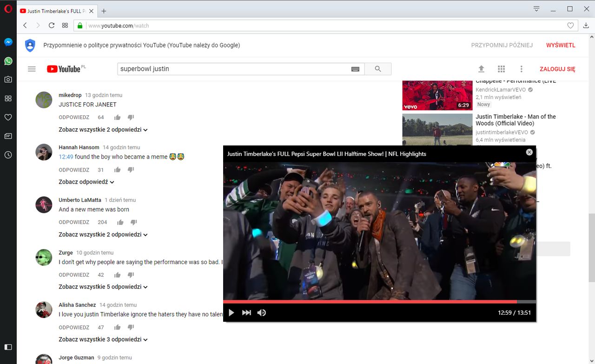Click the YouTube upload video icon
This screenshot has width=595, height=364.
[481, 69]
